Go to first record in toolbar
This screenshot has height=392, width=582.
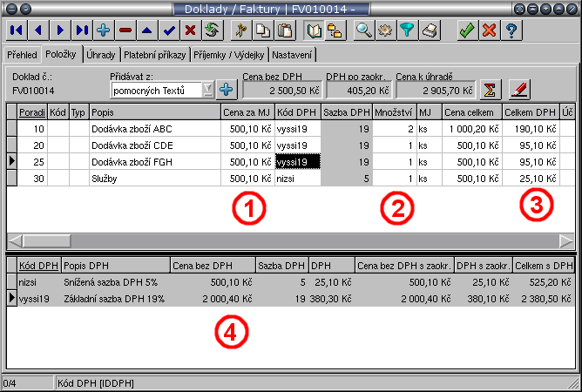[16, 30]
